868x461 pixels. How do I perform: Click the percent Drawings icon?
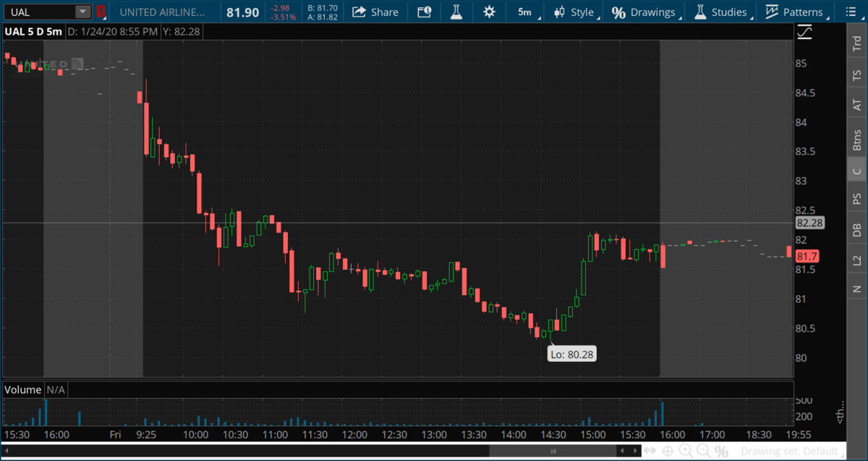coord(618,12)
